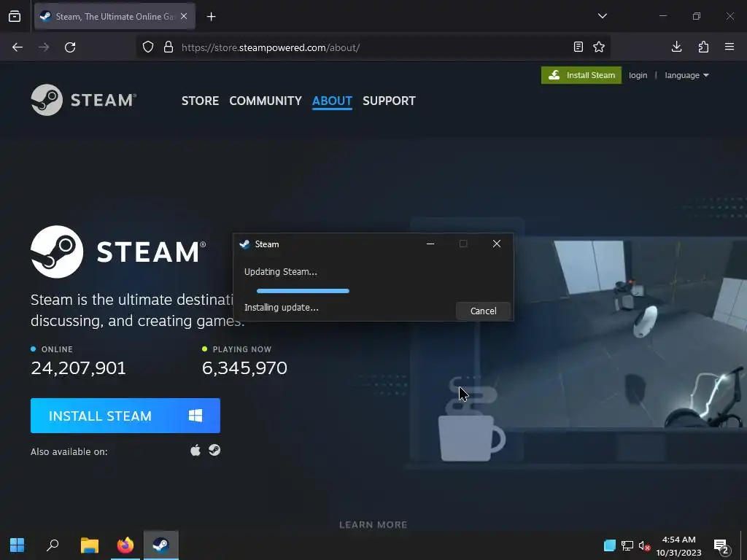
Task: Click the 'Installing update...' status text
Action: coord(281,308)
